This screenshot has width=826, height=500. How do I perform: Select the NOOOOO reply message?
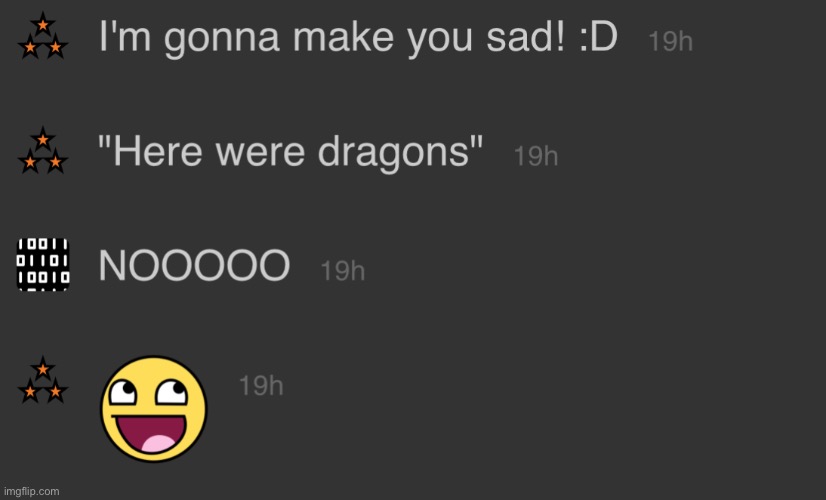click(x=194, y=265)
